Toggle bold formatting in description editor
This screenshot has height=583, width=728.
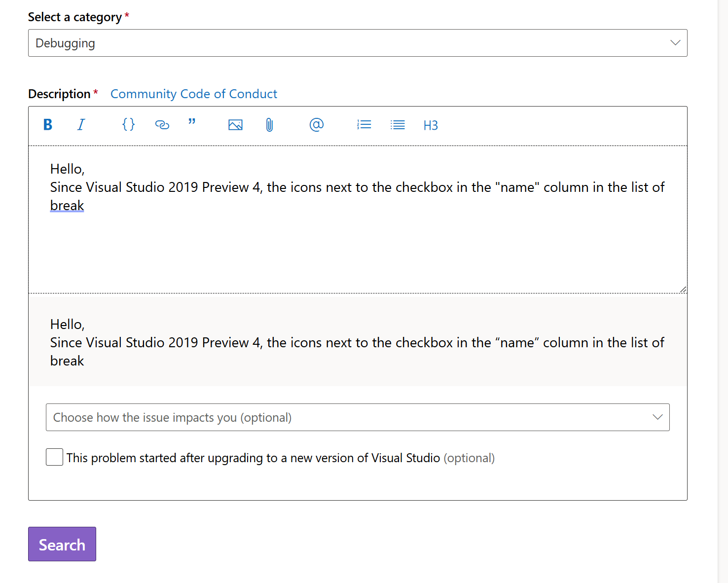tap(48, 125)
